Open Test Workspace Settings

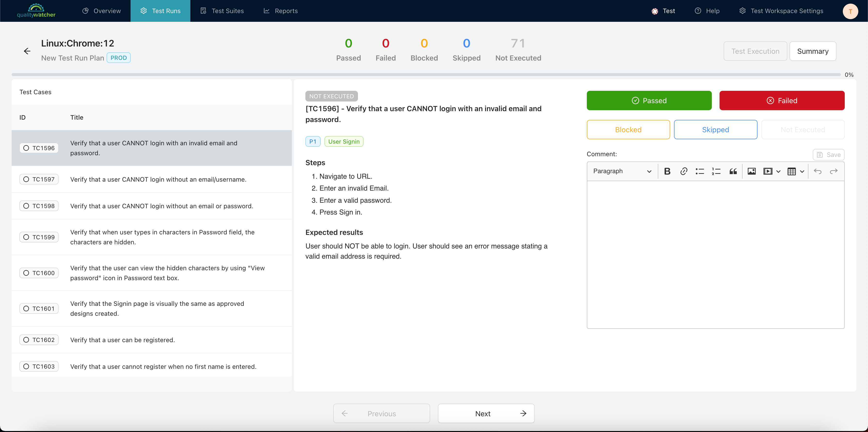tap(781, 11)
